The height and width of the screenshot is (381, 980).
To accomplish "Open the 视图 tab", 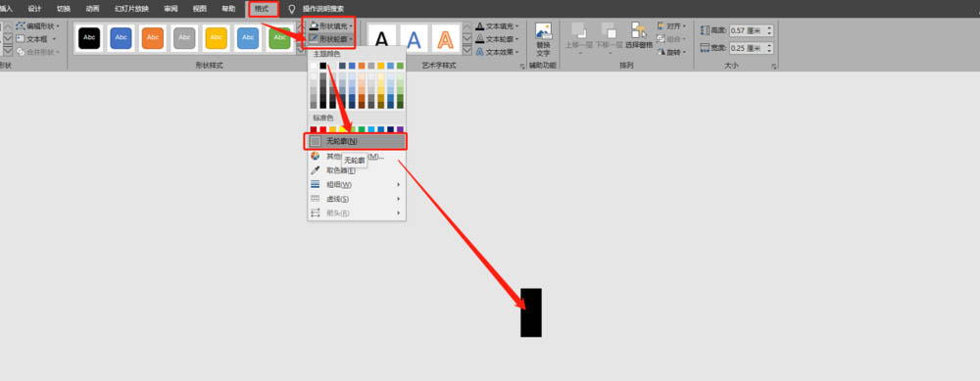I will coord(199,9).
